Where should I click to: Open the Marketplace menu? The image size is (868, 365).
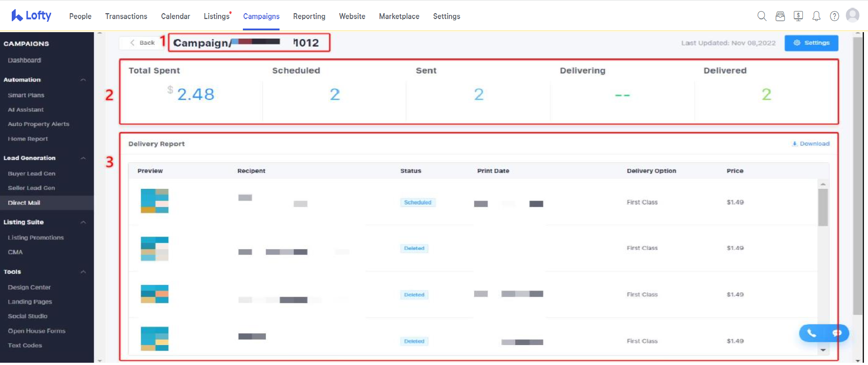pyautogui.click(x=399, y=16)
